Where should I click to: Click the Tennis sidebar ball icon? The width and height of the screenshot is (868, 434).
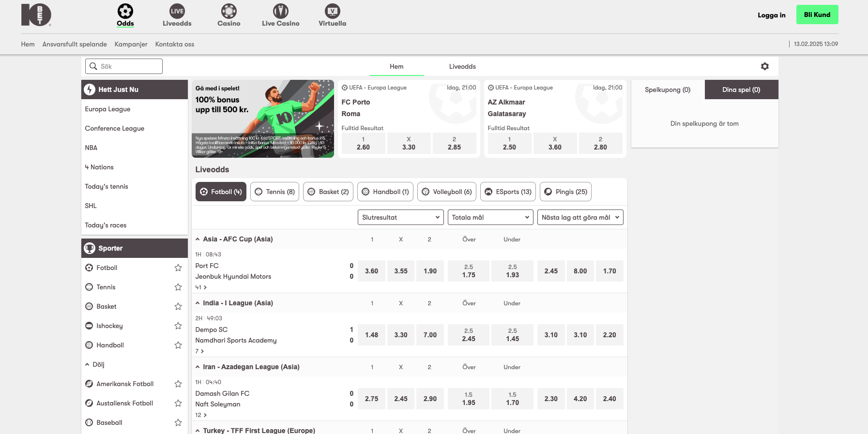[x=89, y=287]
